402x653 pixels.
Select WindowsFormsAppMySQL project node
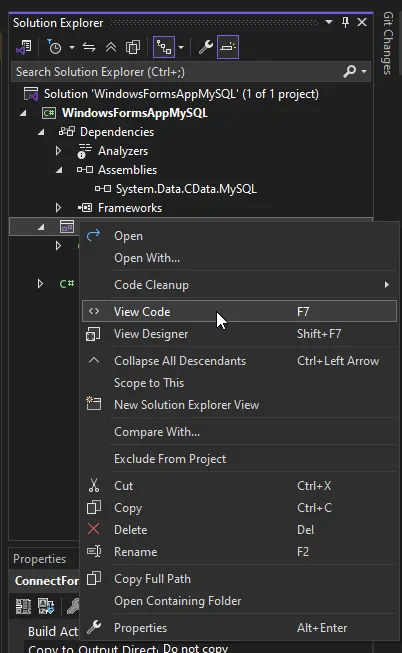click(135, 113)
